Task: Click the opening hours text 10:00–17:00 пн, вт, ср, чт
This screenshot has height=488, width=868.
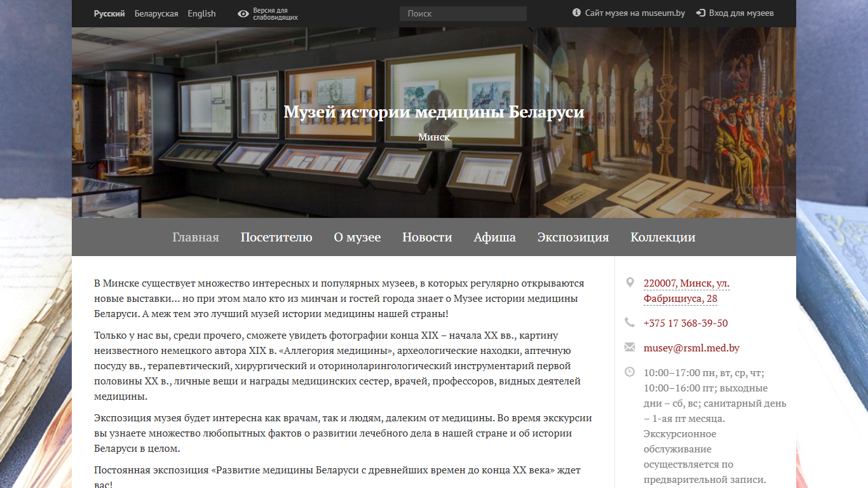Action: point(704,373)
